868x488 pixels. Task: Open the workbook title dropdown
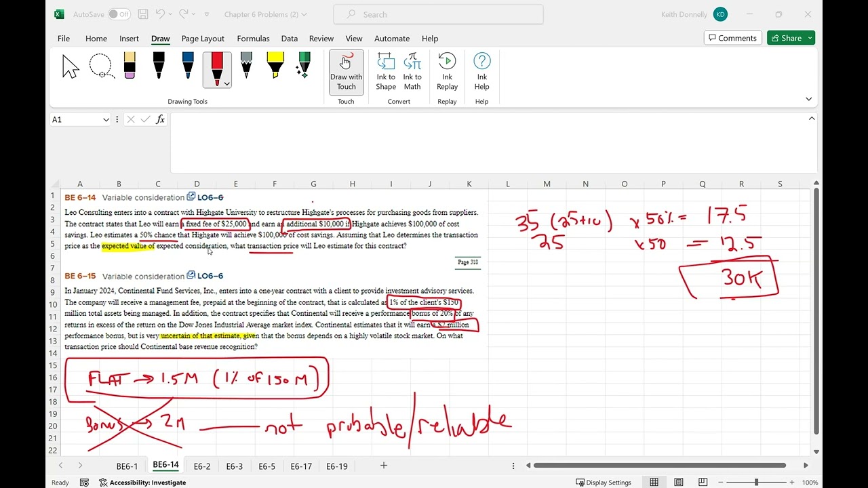(x=304, y=14)
